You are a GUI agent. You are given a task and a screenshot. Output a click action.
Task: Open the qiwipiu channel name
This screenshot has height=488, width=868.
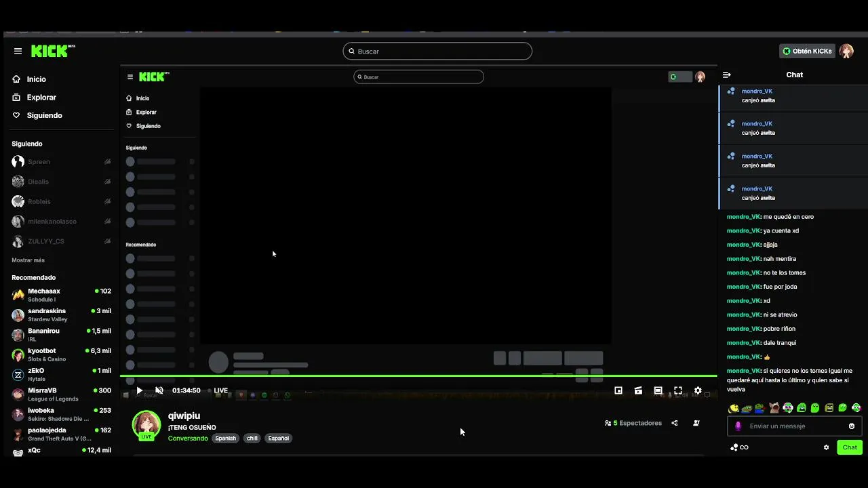[x=184, y=416]
